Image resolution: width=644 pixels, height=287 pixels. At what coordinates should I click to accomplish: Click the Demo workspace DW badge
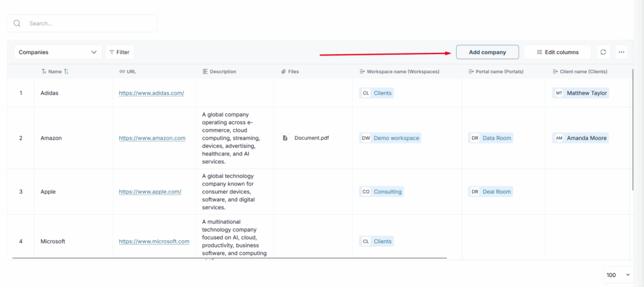coord(365,138)
